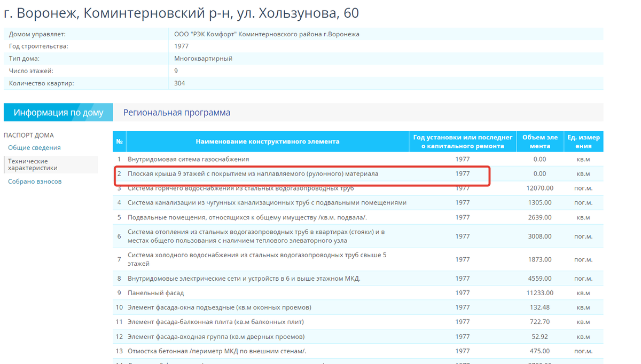641x364 pixels.
Task: Click the volume value 4559.00
Action: click(x=540, y=278)
